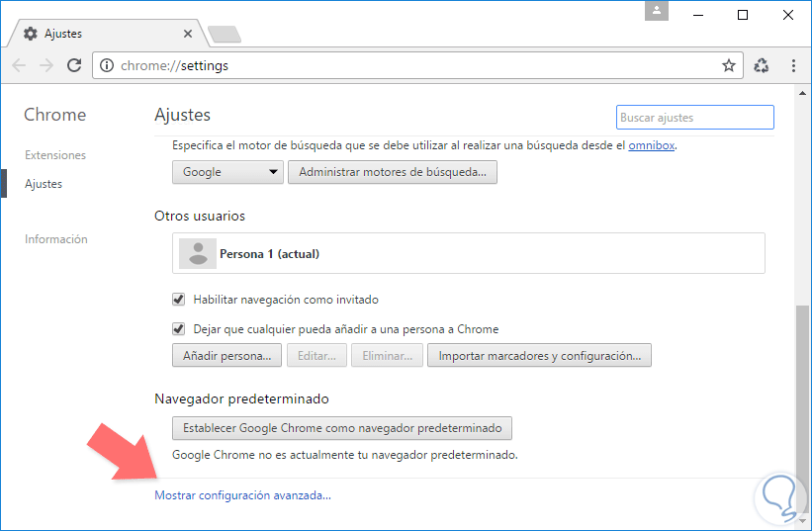
Task: Click Administrar motores de búsqueda button
Action: [x=393, y=172]
